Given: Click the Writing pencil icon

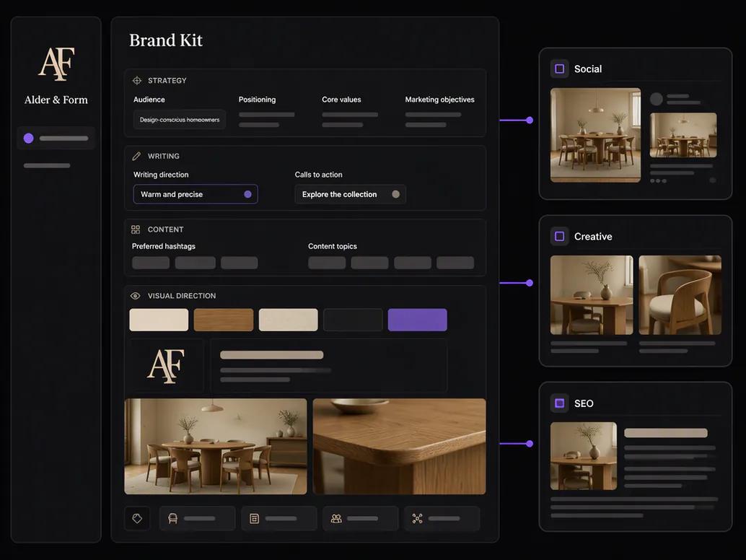Looking at the screenshot, I should [x=136, y=156].
